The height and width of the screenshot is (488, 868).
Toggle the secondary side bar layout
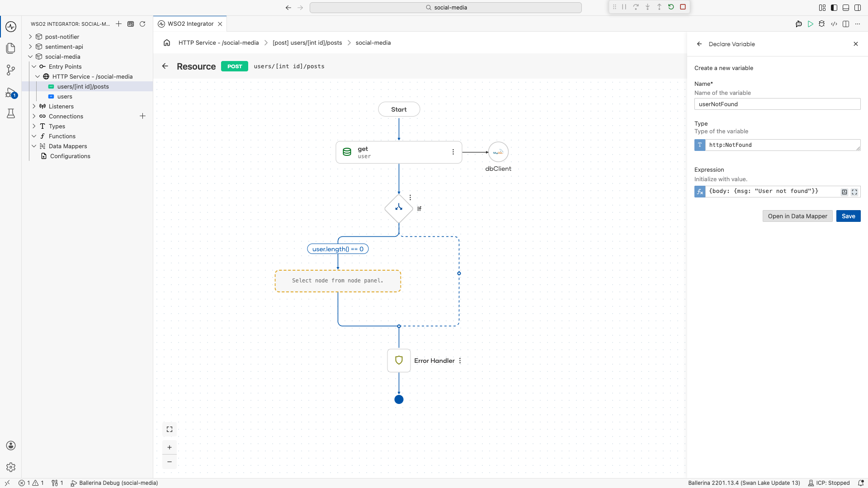point(858,8)
